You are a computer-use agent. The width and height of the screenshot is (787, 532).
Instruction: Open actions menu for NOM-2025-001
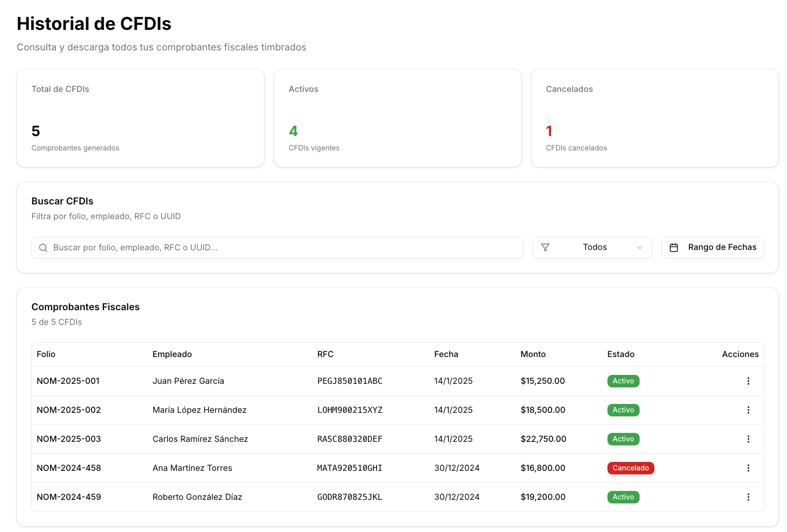(748, 381)
